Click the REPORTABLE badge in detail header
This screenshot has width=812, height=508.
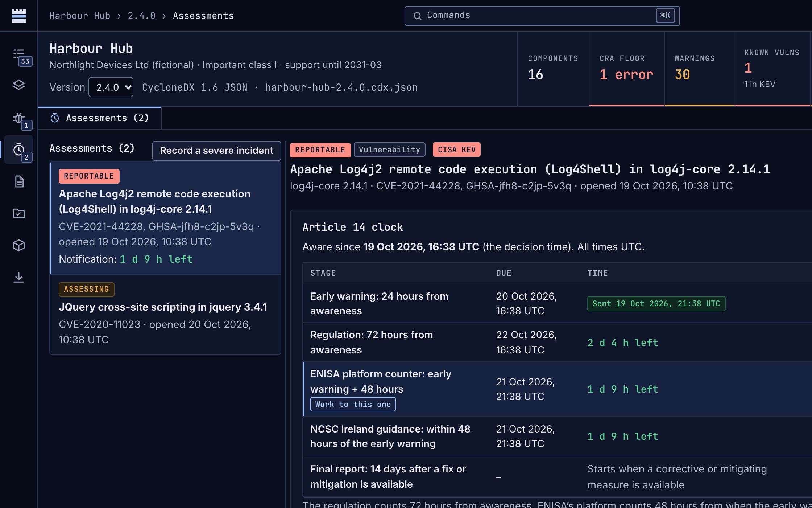click(x=320, y=150)
